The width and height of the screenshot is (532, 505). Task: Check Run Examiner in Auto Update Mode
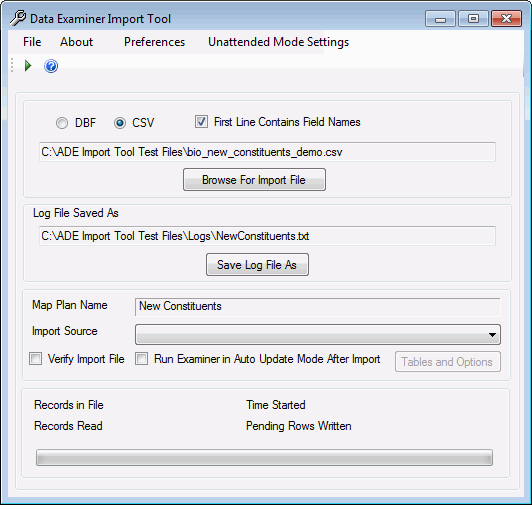point(141,359)
